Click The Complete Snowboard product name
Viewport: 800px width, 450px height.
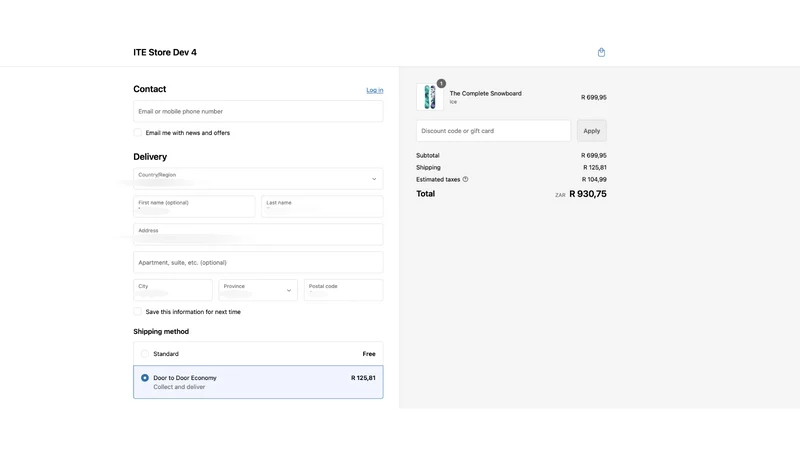pos(485,93)
